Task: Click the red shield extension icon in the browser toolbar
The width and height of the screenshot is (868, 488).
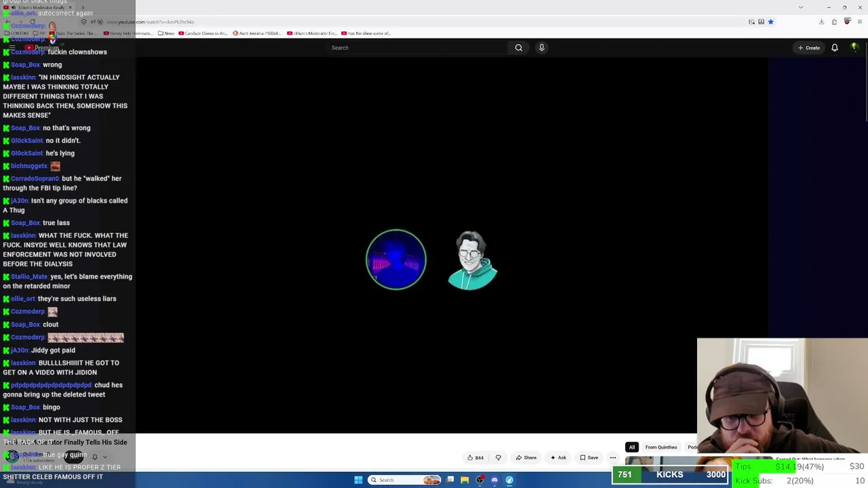Action: coord(847,22)
